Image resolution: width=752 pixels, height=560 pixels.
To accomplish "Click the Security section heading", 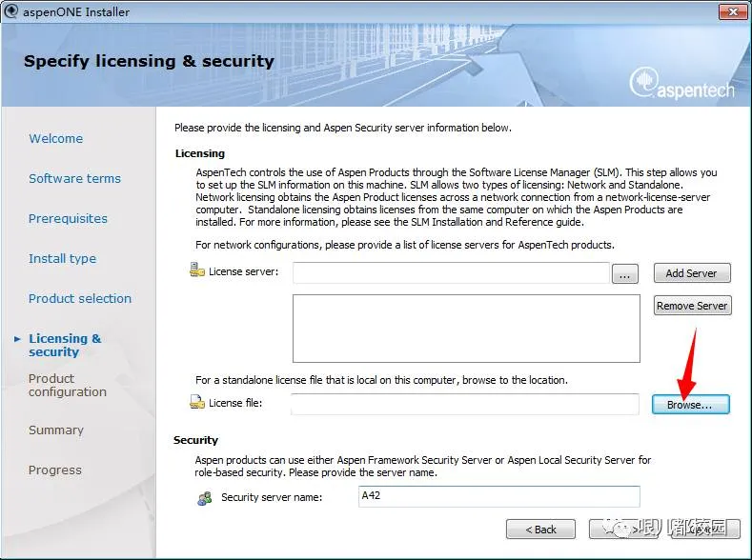I will [x=195, y=440].
